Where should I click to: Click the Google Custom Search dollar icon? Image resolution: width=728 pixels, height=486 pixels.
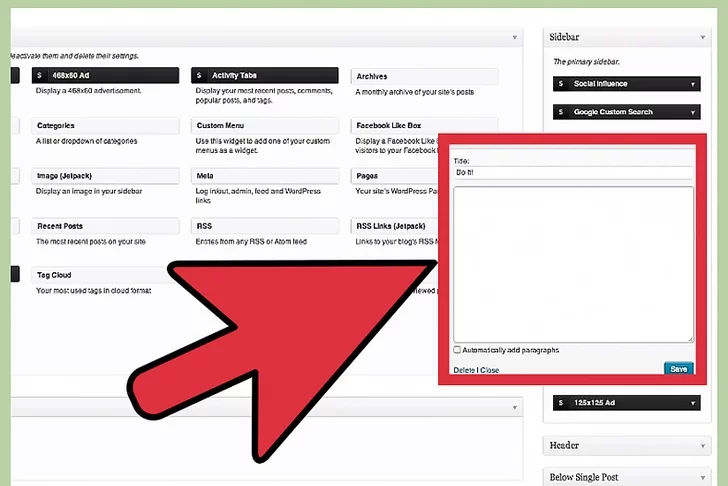pyautogui.click(x=560, y=112)
